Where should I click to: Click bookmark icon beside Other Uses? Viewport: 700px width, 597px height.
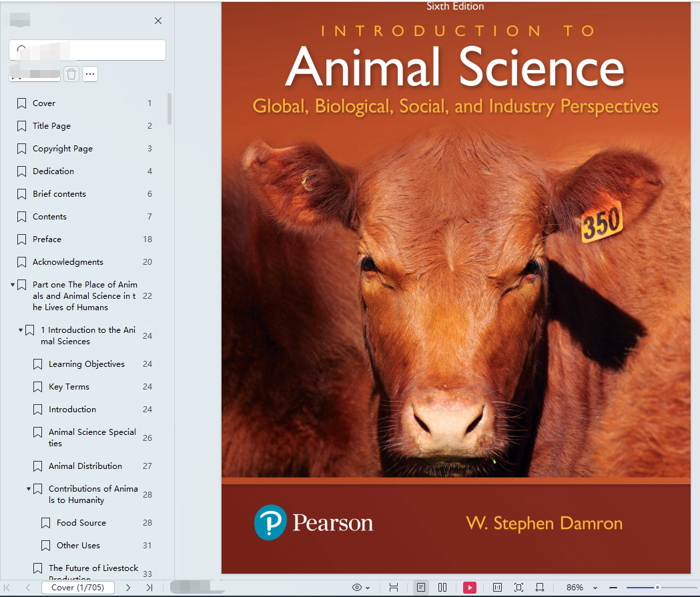(45, 546)
